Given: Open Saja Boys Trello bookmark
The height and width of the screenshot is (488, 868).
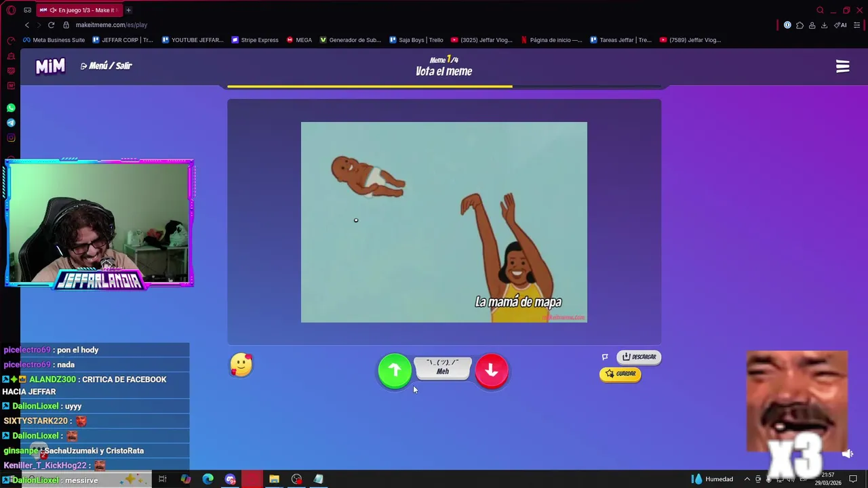Looking at the screenshot, I should tap(416, 40).
